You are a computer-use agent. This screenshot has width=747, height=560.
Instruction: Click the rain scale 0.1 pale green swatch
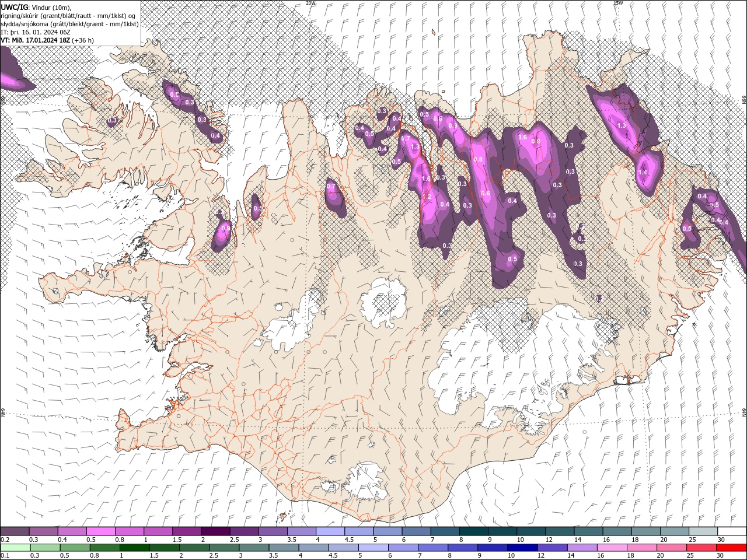(x=15, y=547)
